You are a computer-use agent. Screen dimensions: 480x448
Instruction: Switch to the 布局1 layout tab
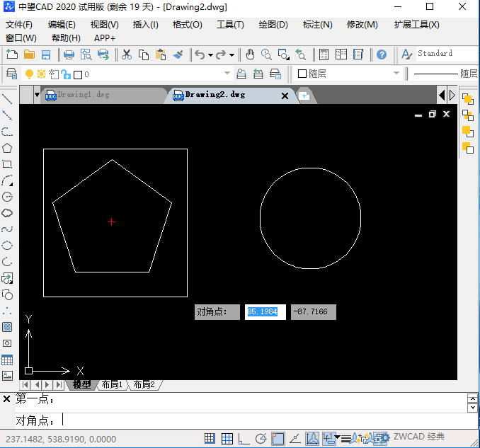tap(112, 384)
